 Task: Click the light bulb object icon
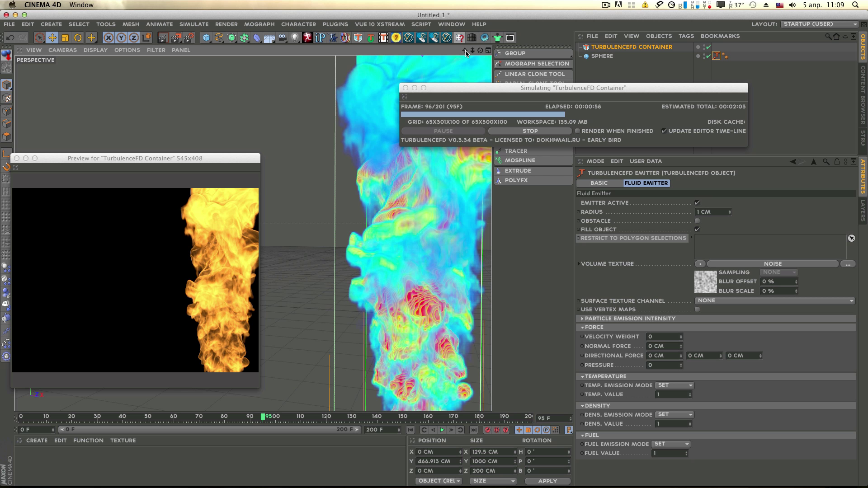pyautogui.click(x=295, y=38)
